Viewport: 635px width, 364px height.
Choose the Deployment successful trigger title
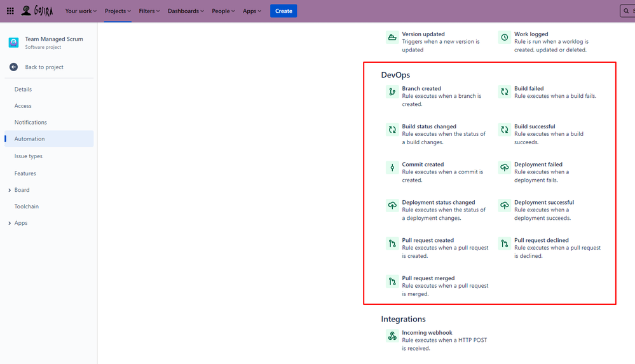544,203
